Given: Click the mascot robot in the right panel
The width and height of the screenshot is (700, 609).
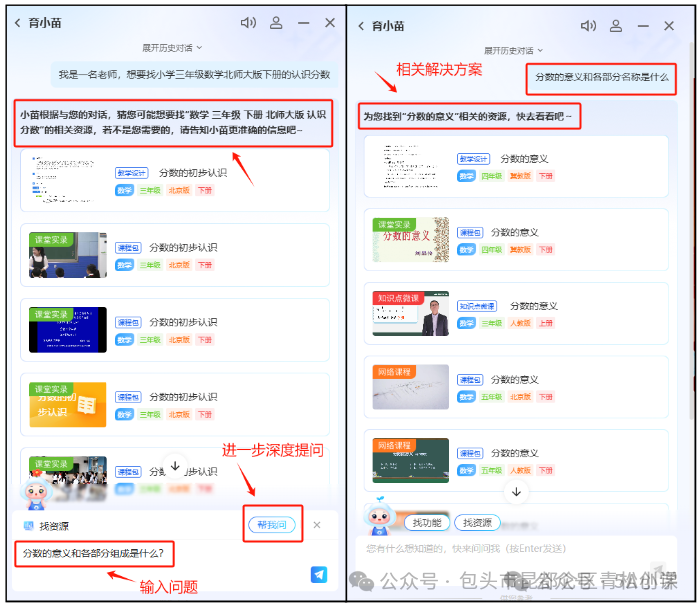Looking at the screenshot, I should [379, 515].
